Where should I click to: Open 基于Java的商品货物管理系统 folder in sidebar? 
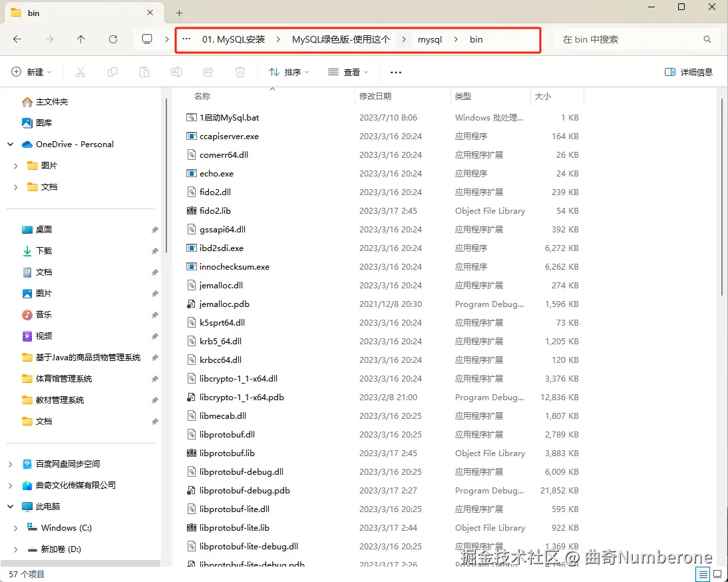[x=81, y=357]
